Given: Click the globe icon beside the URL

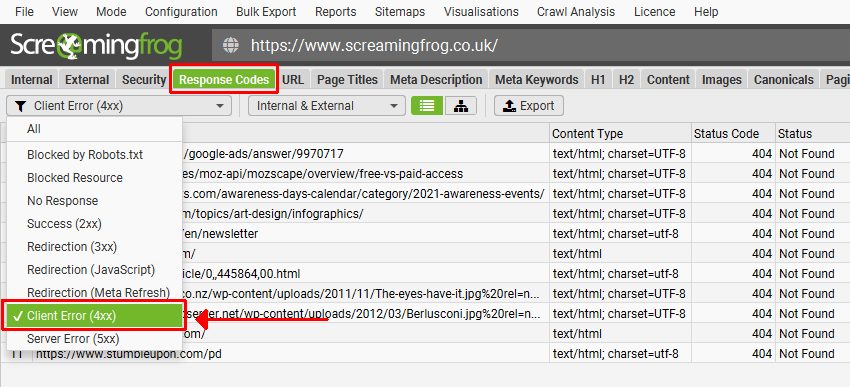Looking at the screenshot, I should [x=231, y=45].
